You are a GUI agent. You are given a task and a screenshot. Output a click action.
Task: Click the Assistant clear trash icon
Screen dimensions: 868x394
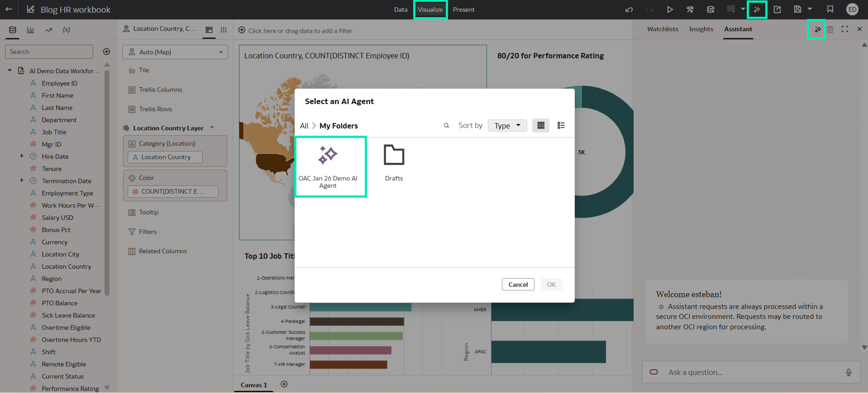click(x=830, y=29)
